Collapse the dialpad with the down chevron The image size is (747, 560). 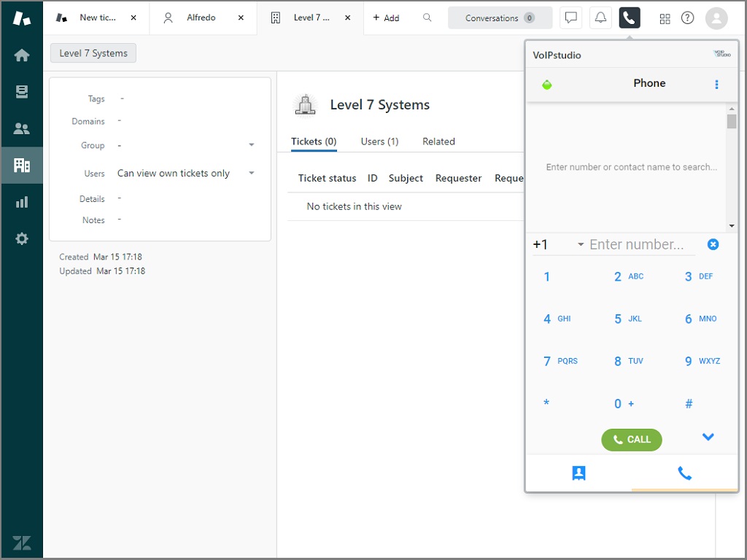point(708,437)
